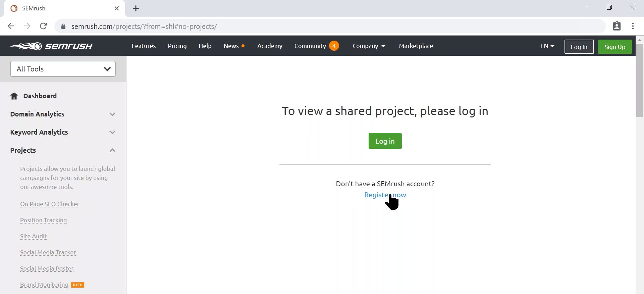
Task: Open the Position Tracking link
Action: (x=44, y=220)
